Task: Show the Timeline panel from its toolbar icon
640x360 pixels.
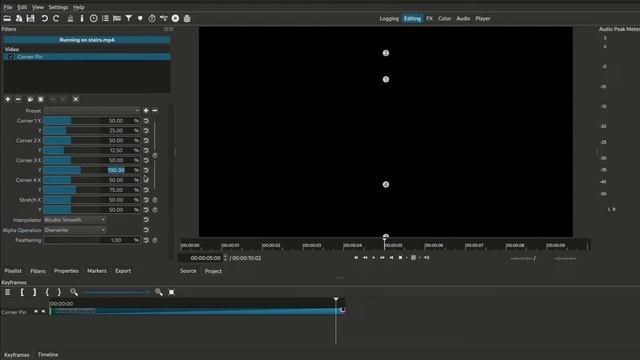Action: 117,18
